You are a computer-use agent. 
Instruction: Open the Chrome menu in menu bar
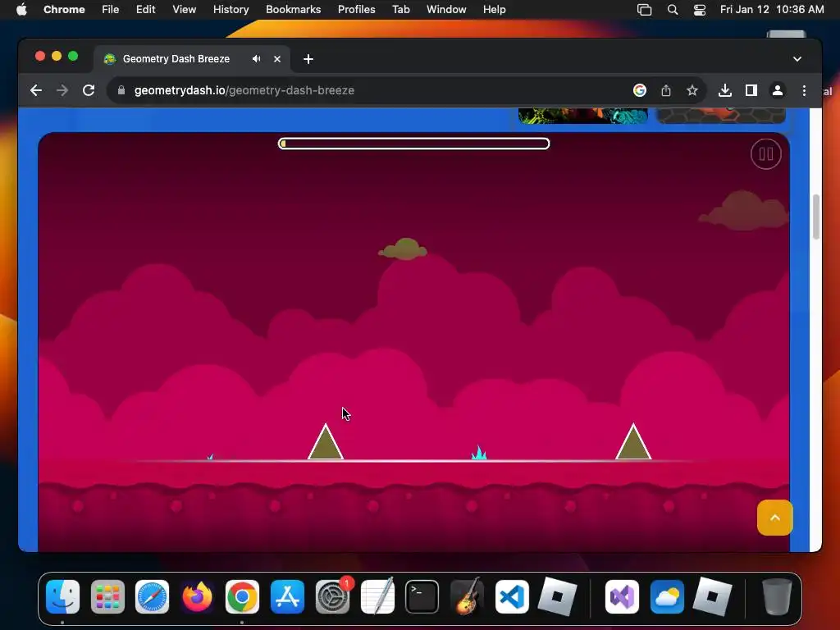[64, 10]
